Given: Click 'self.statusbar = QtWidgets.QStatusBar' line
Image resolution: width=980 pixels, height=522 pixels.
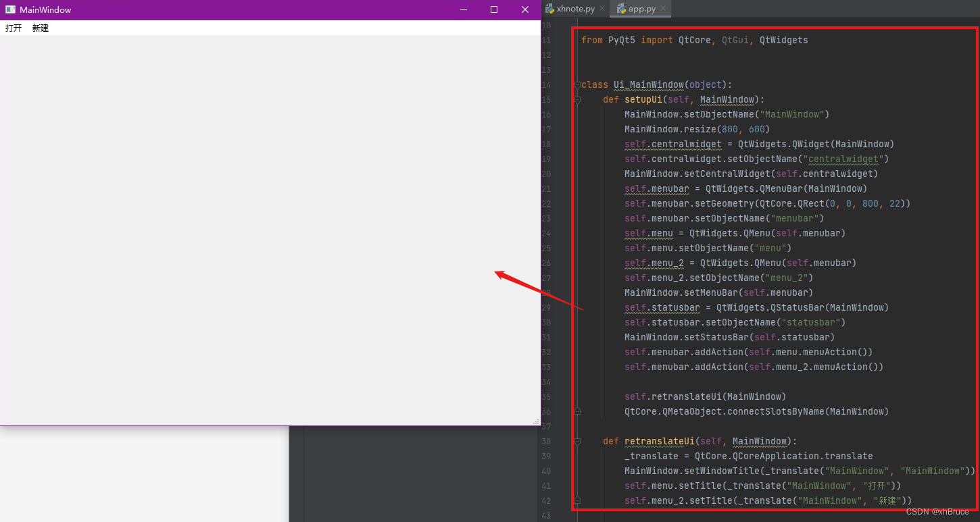Looking at the screenshot, I should pos(757,307).
